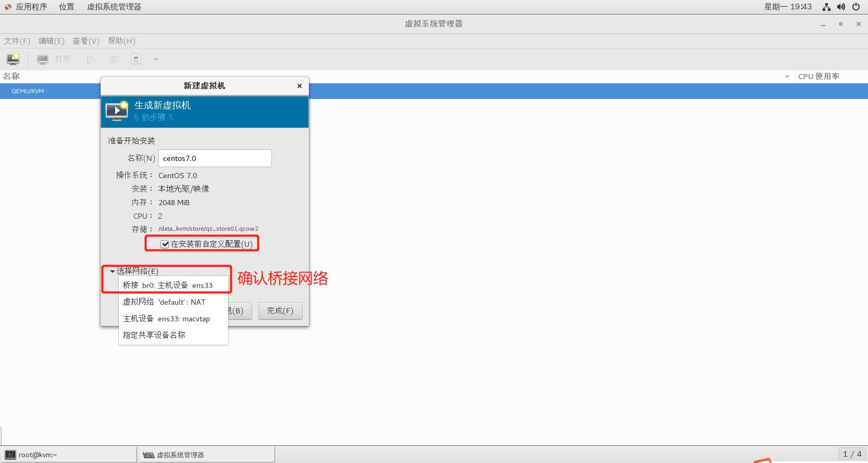Click the Shutdown VM toolbar icon
868x463 pixels.
coord(136,59)
